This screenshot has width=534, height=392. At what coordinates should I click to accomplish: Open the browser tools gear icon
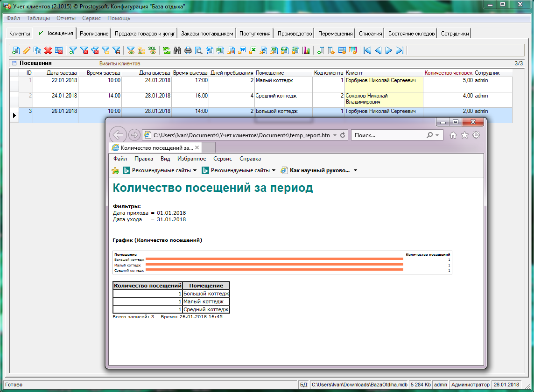tap(476, 135)
